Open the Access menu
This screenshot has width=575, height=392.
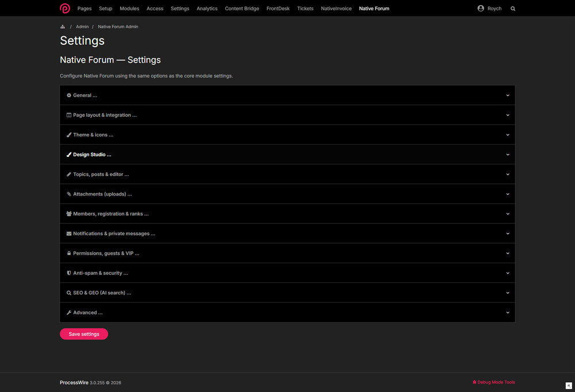click(155, 9)
